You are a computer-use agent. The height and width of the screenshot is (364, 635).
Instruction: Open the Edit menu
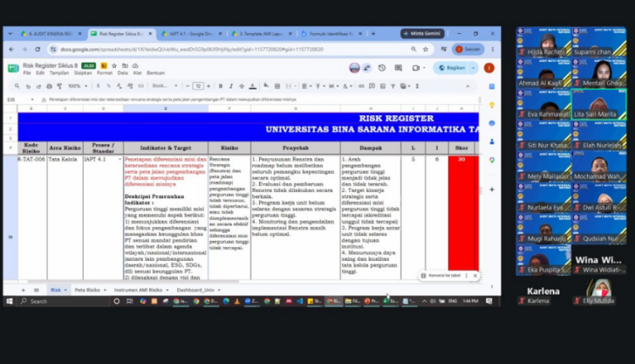pyautogui.click(x=40, y=73)
